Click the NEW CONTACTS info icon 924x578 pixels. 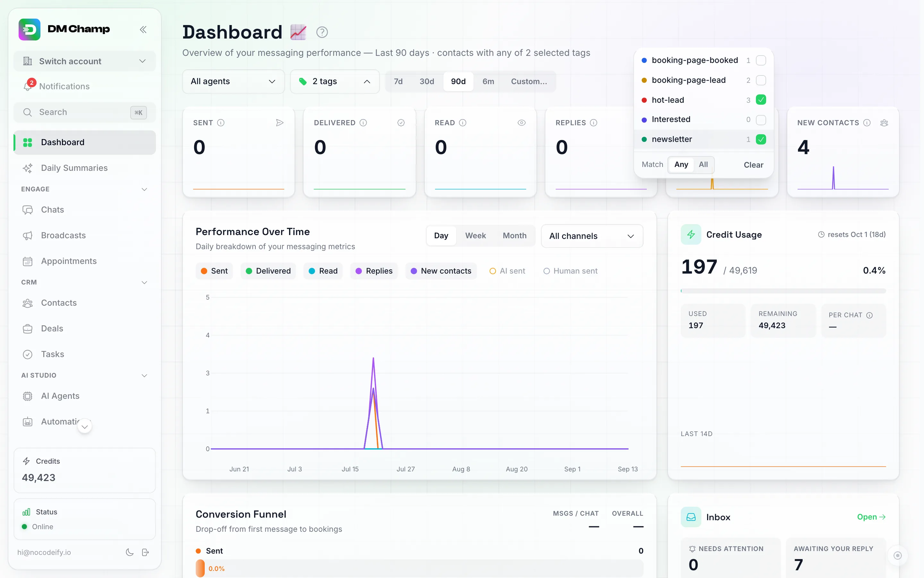867,123
